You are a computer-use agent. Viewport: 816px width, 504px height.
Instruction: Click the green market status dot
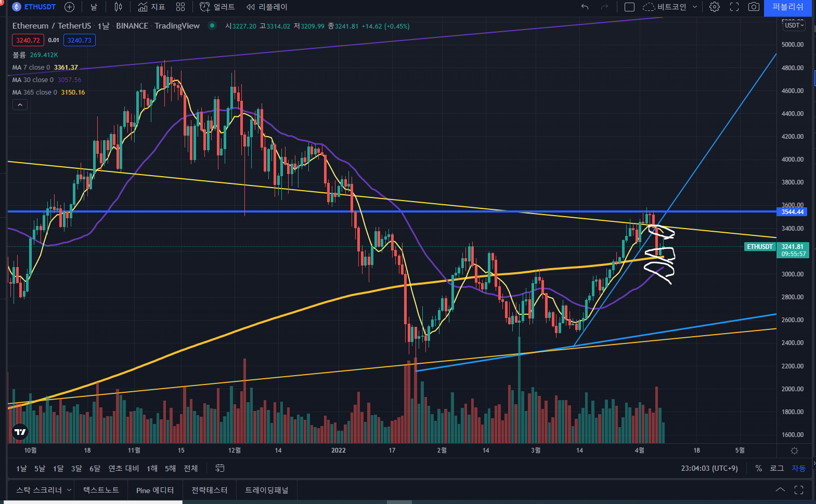[x=212, y=25]
